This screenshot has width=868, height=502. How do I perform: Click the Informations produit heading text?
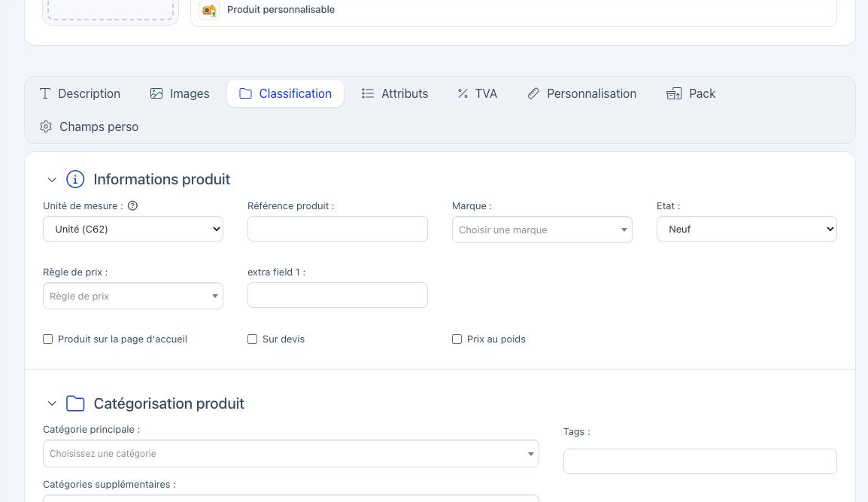click(162, 180)
